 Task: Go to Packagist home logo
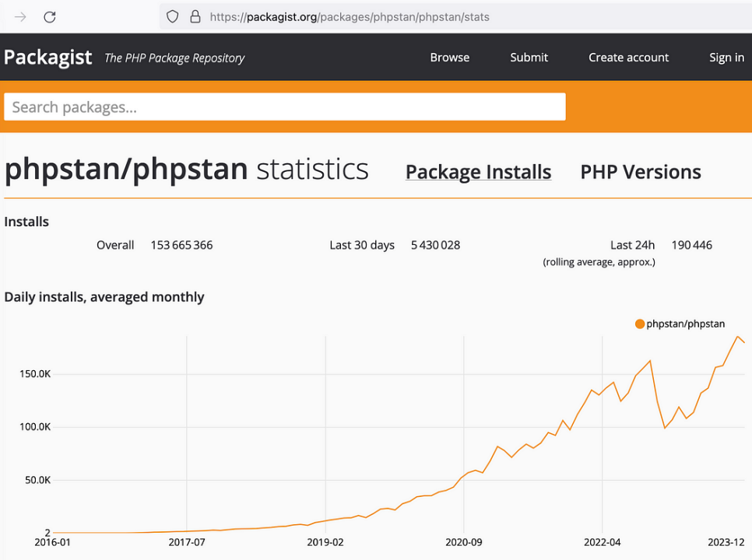pyautogui.click(x=48, y=58)
